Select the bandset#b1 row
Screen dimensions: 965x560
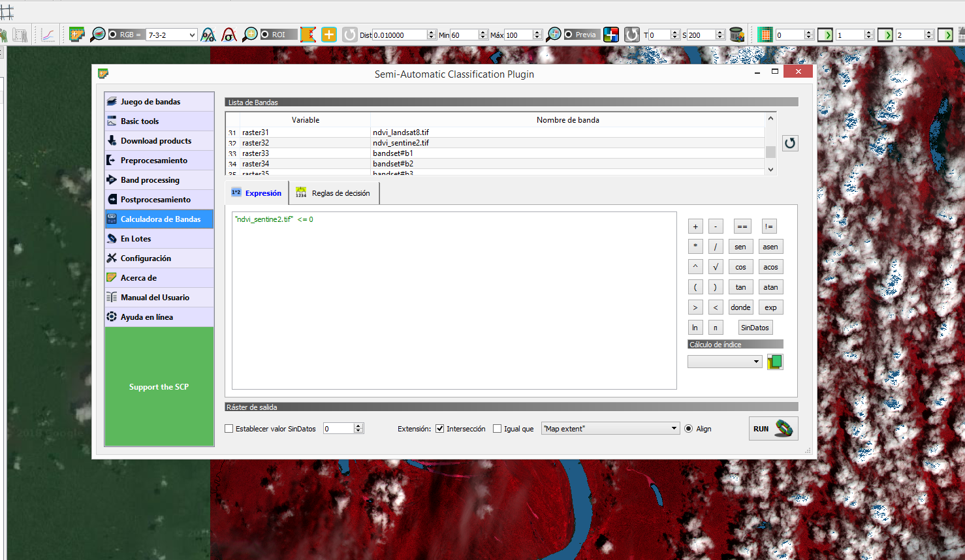[x=495, y=153]
